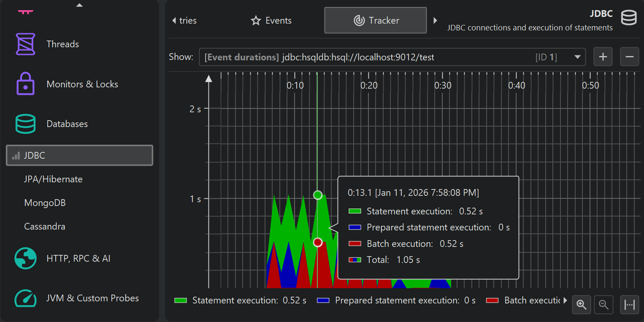The image size is (644, 322).
Task: Select JPA/Hibernate in the sidebar
Action: coord(53,179)
